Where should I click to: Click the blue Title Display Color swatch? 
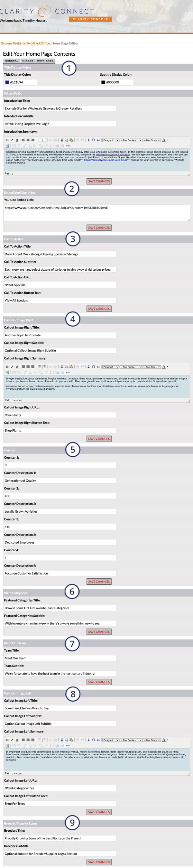[x=7, y=82]
